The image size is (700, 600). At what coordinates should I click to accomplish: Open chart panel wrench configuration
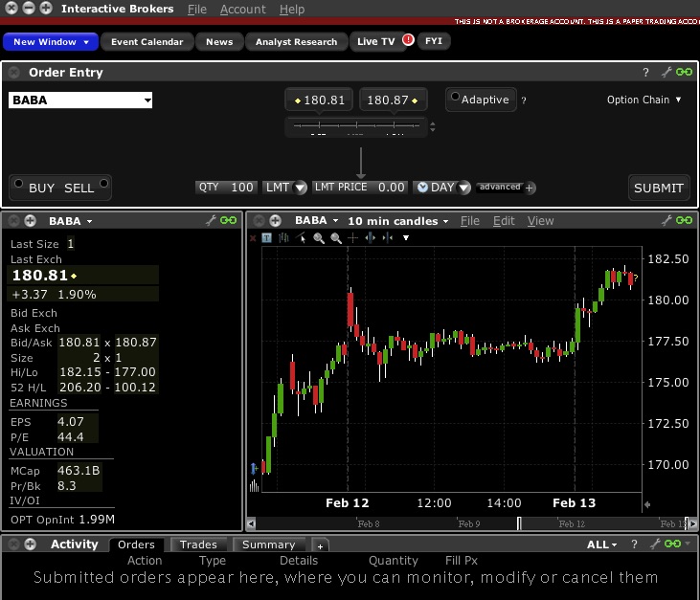(666, 220)
